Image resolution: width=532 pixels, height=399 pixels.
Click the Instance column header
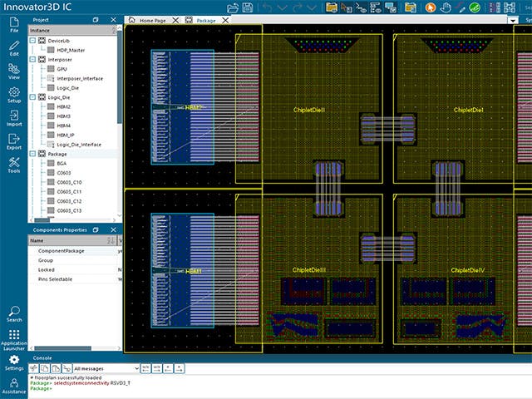tap(72, 30)
